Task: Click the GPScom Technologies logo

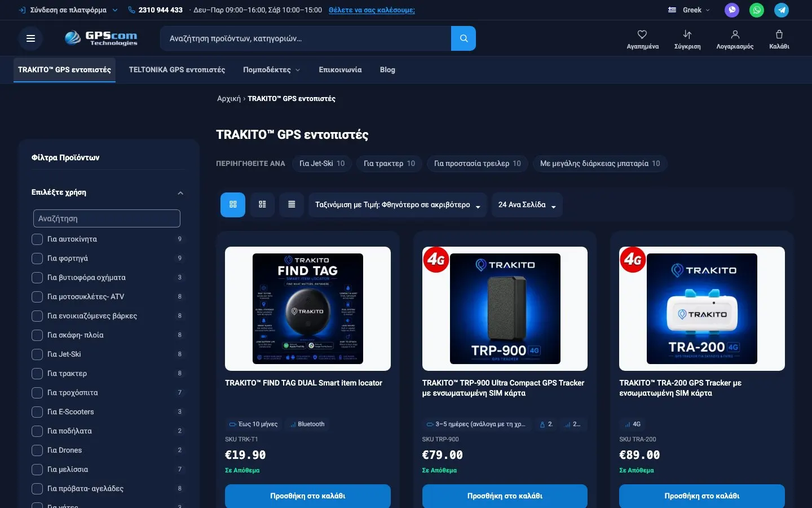Action: click(x=101, y=38)
